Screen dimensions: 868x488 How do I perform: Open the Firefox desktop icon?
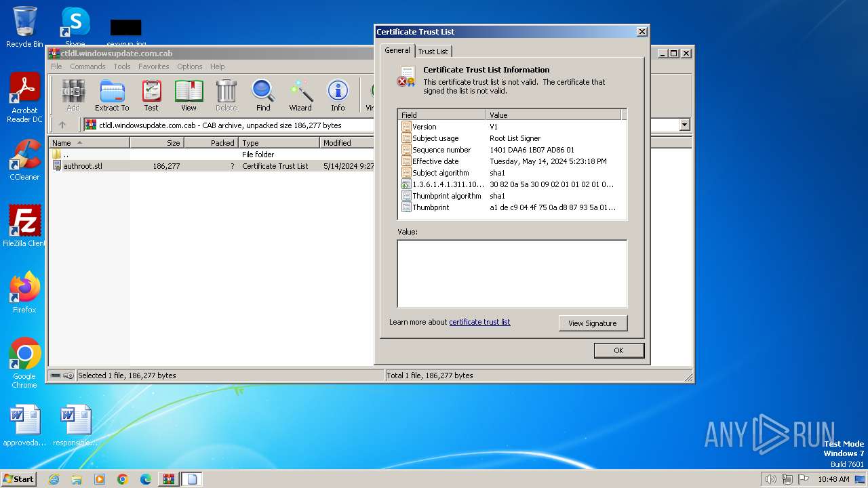coord(24,293)
